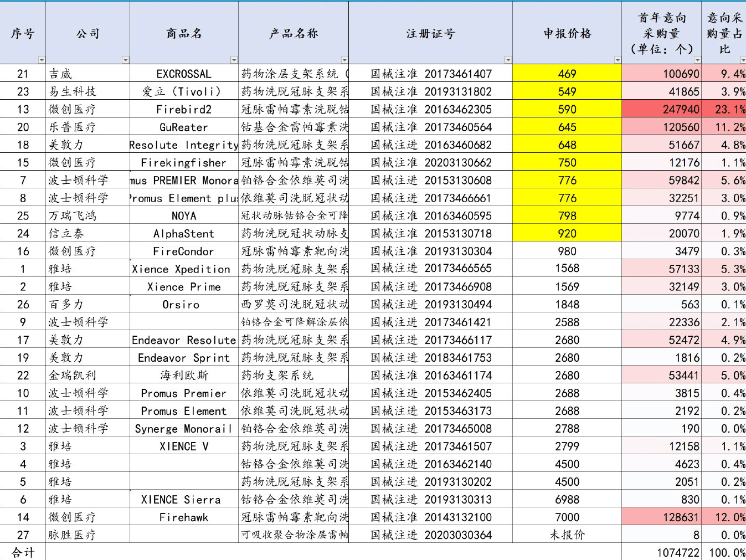Select the company cell 金瑞凯利
The image size is (746, 560).
click(88, 375)
